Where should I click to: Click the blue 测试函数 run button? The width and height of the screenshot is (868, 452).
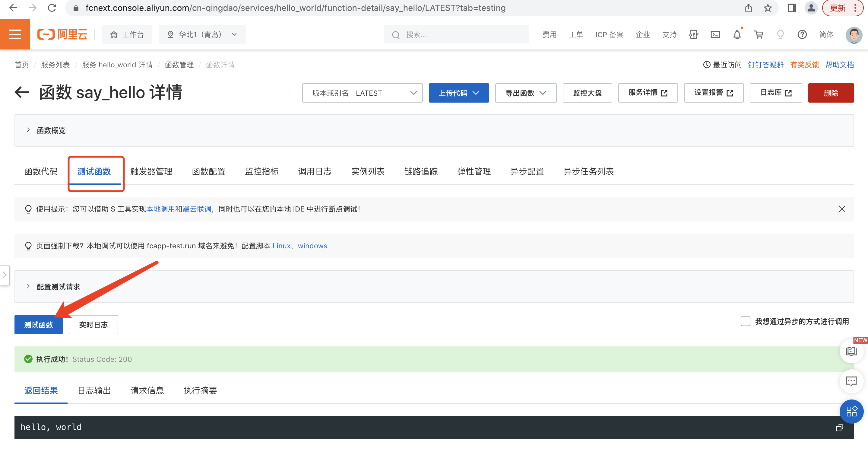[38, 325]
